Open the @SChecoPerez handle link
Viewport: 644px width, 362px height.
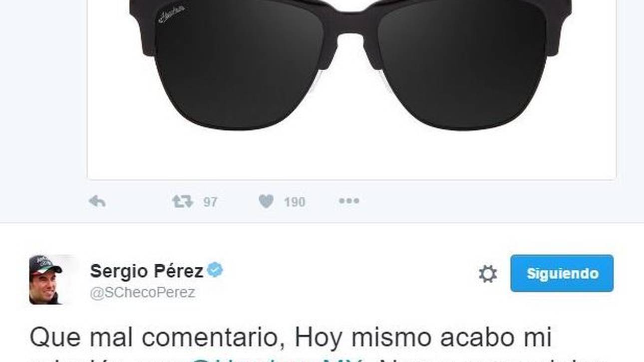[x=142, y=293]
